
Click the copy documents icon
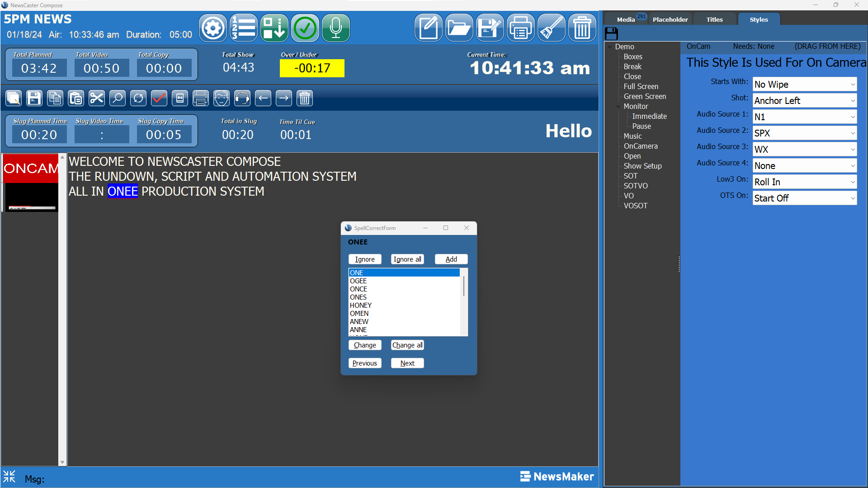point(55,98)
